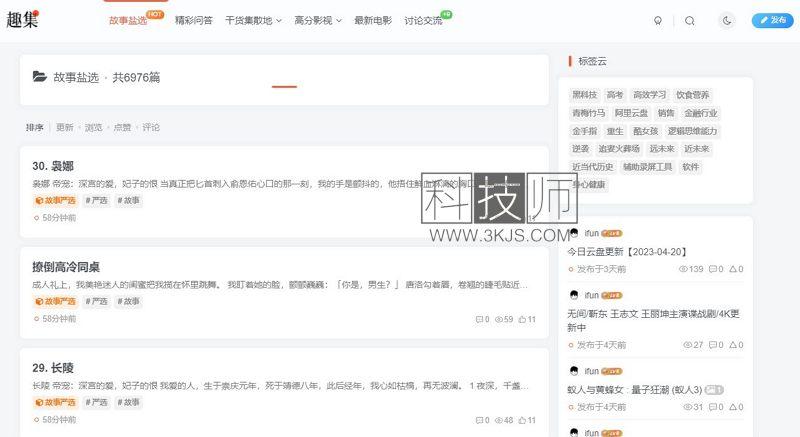Toggle dark mode with moon icon
Image resolution: width=800 pixels, height=437 pixels.
727,21
